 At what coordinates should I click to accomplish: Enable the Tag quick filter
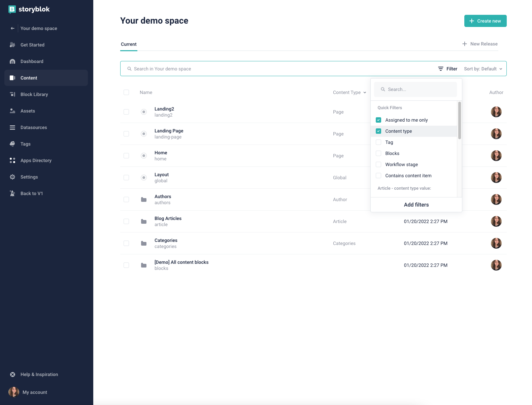click(x=378, y=142)
